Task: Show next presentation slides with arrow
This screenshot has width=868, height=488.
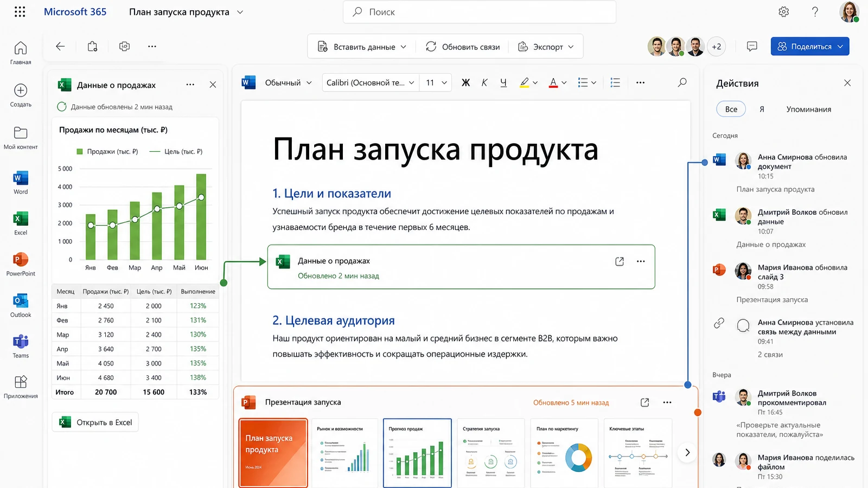Action: point(687,452)
